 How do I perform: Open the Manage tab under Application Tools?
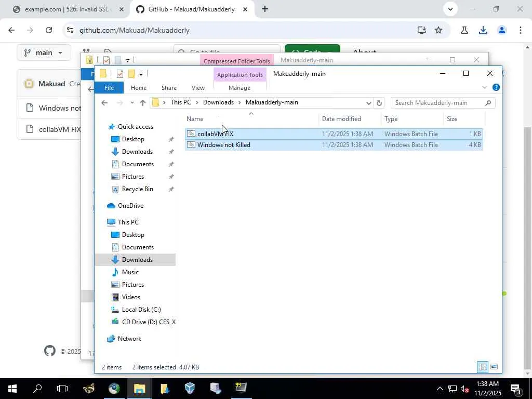click(239, 87)
